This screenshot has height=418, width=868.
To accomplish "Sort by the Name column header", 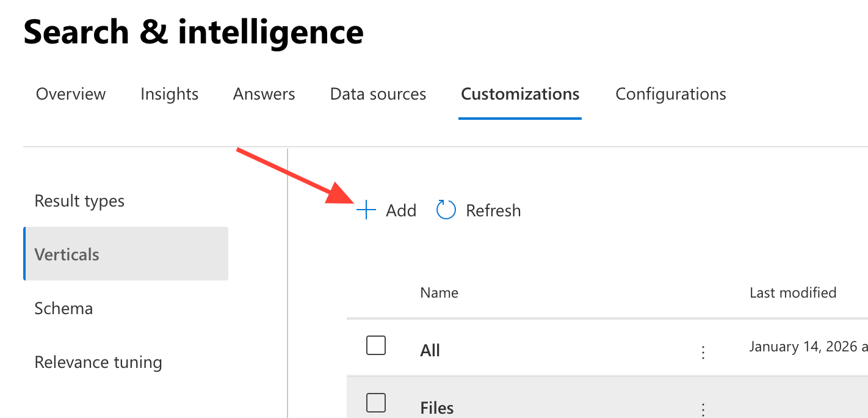I will point(439,293).
